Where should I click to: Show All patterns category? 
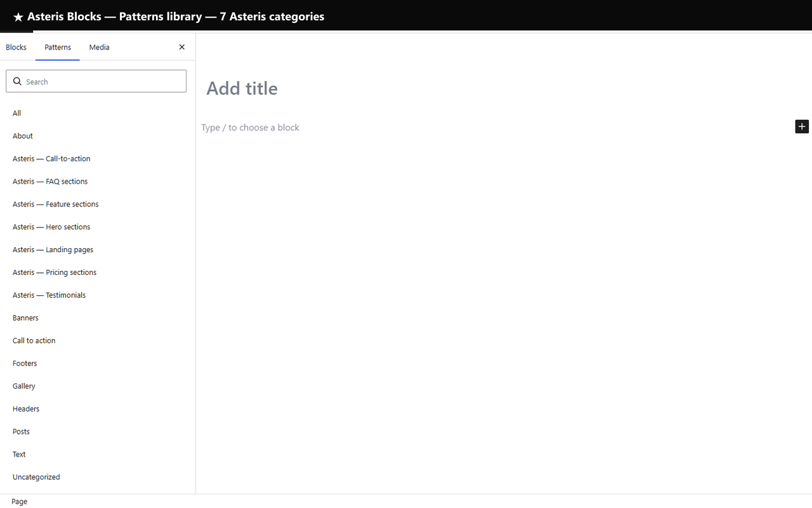click(98, 113)
